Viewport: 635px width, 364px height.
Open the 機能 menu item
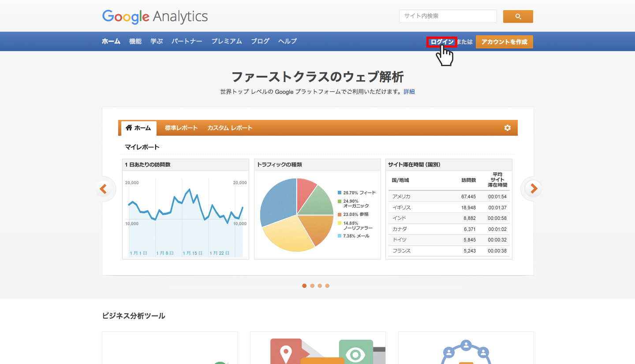coord(135,41)
